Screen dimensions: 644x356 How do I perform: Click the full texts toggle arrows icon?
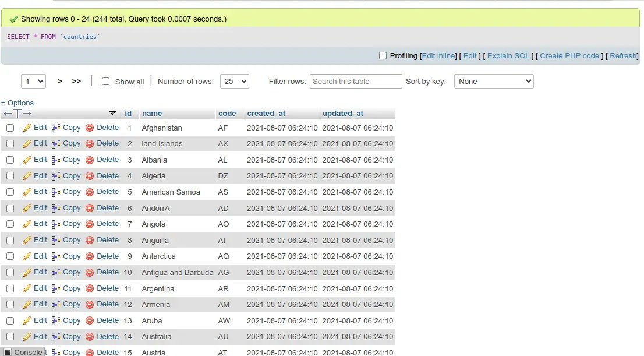[17, 113]
